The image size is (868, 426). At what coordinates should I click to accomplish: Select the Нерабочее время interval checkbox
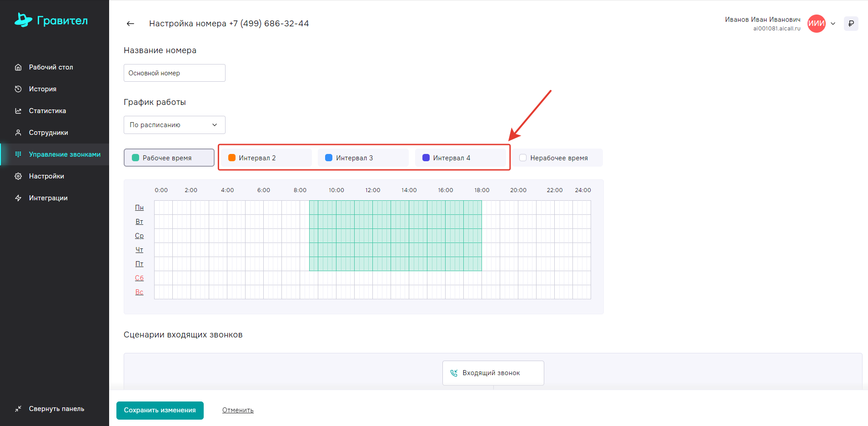tap(523, 158)
